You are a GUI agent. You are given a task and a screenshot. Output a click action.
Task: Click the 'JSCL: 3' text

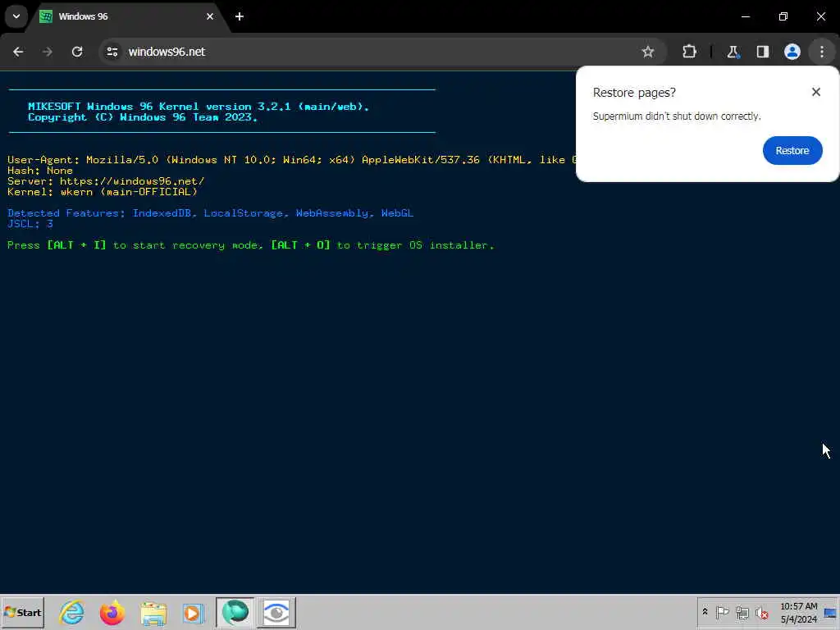tap(30, 224)
